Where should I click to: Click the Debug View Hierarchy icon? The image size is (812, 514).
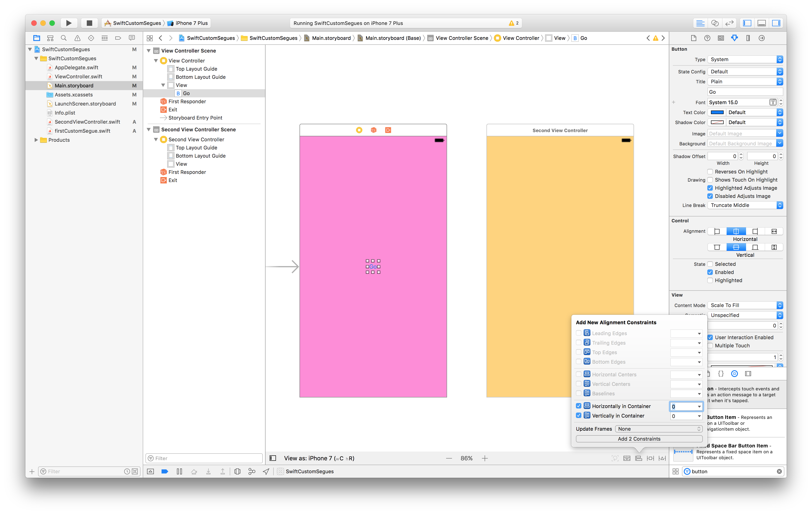pyautogui.click(x=237, y=471)
